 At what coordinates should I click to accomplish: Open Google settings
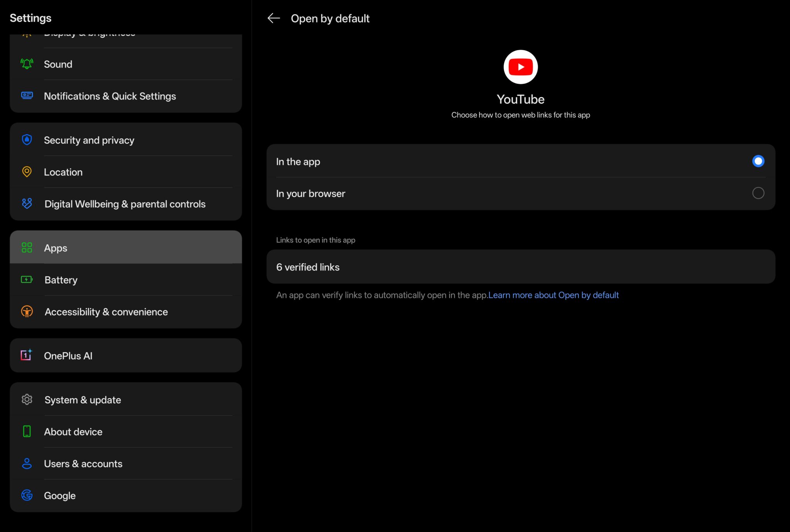point(126,496)
